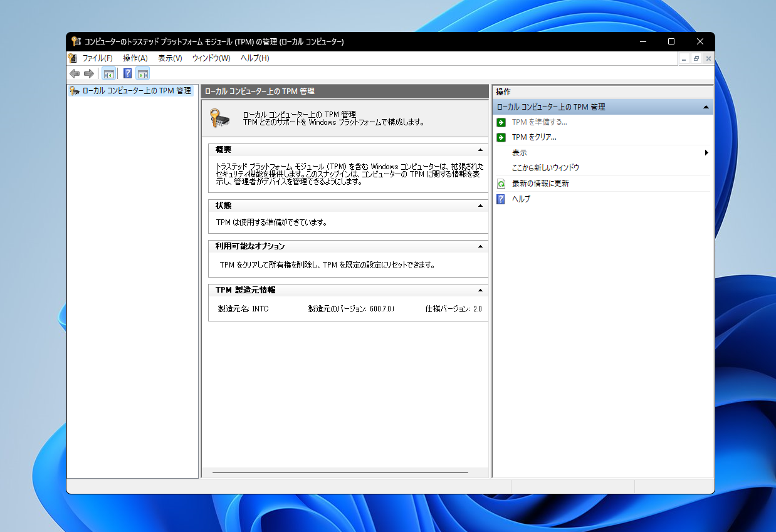
Task: Select ローカル コンピューター上の TPM 管理 tree node
Action: click(137, 91)
